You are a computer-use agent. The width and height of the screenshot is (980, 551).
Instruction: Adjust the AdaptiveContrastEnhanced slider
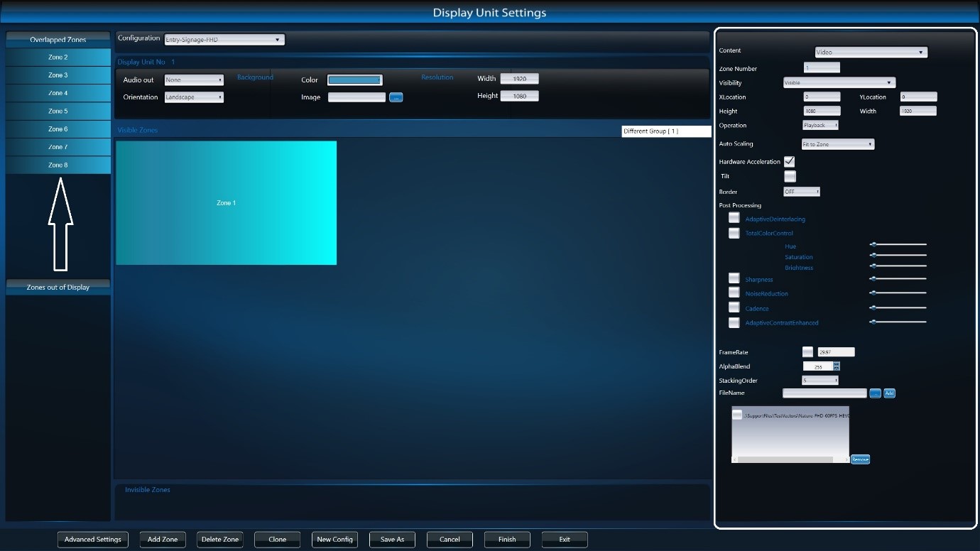[x=898, y=322]
